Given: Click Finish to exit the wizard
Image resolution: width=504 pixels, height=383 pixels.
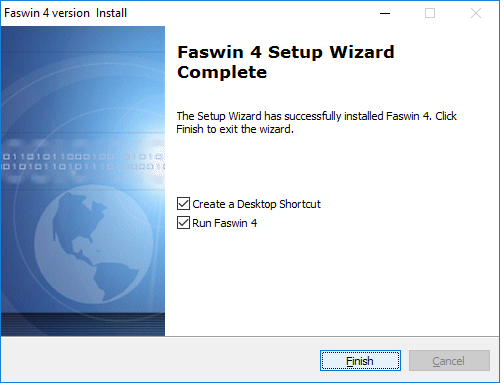Looking at the screenshot, I should pyautogui.click(x=360, y=360).
